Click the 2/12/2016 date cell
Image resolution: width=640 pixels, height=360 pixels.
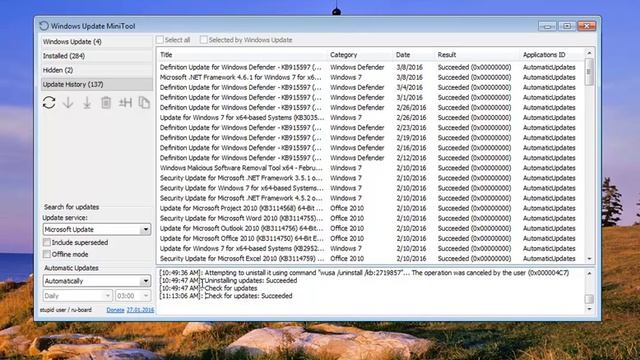411,158
